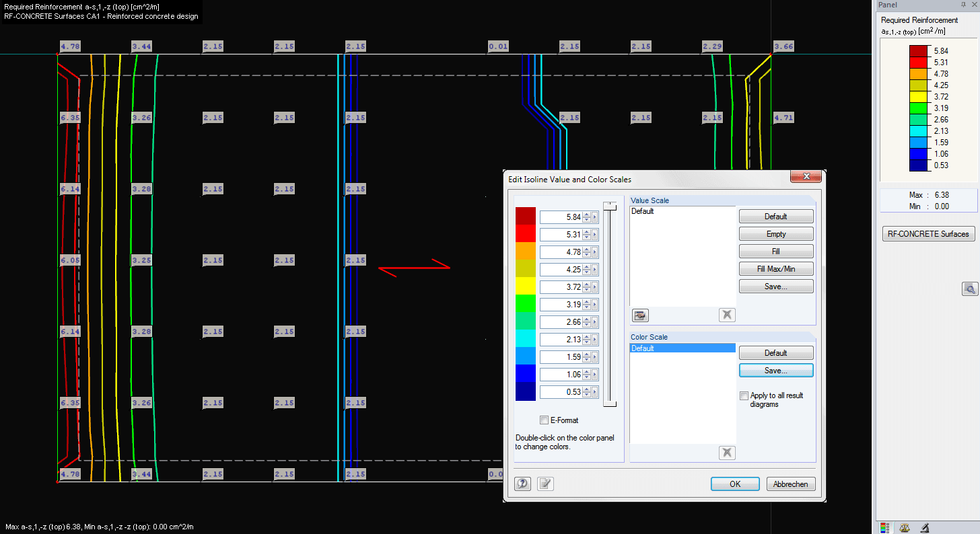Click the Empty button in Value Scale section

pyautogui.click(x=776, y=233)
